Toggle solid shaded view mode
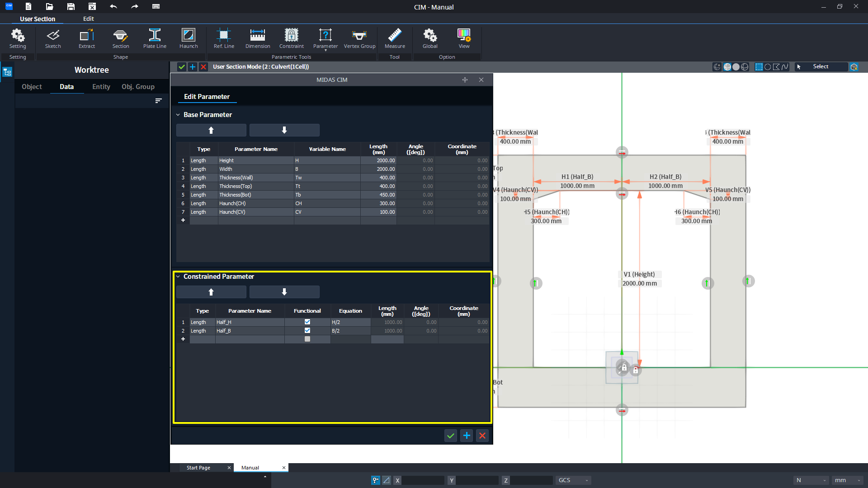The height and width of the screenshot is (488, 868). click(x=736, y=67)
